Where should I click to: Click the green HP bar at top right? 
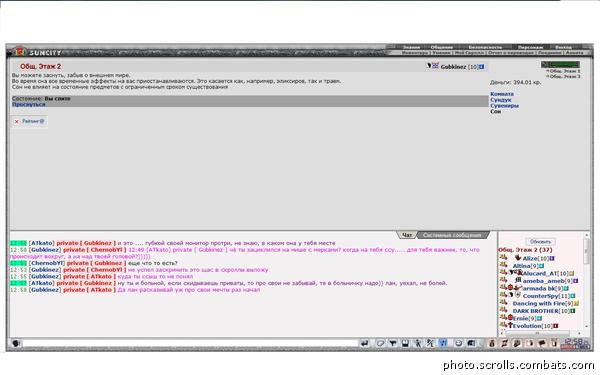point(560,64)
